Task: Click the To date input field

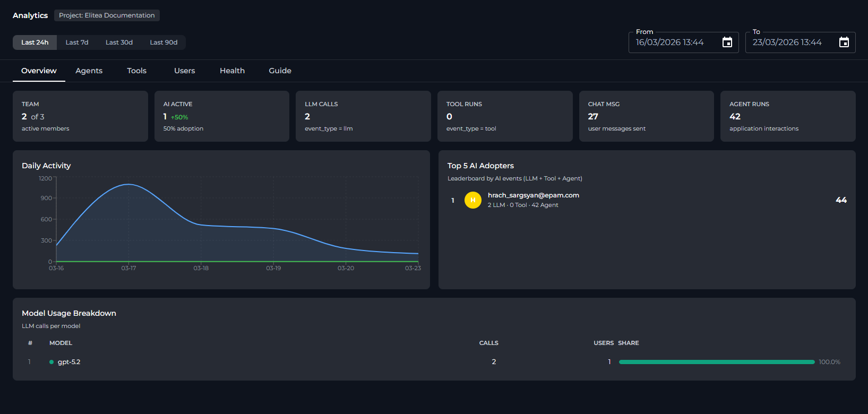Action: 787,42
